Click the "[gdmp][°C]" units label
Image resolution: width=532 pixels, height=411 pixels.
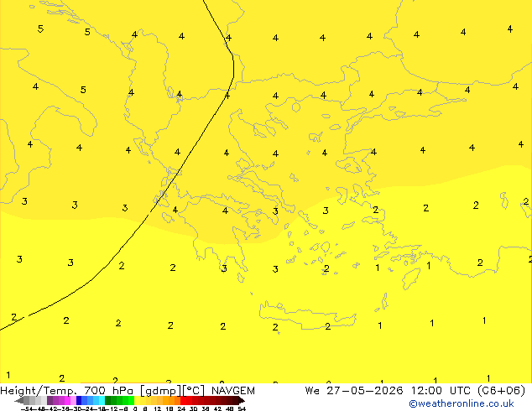(x=173, y=391)
